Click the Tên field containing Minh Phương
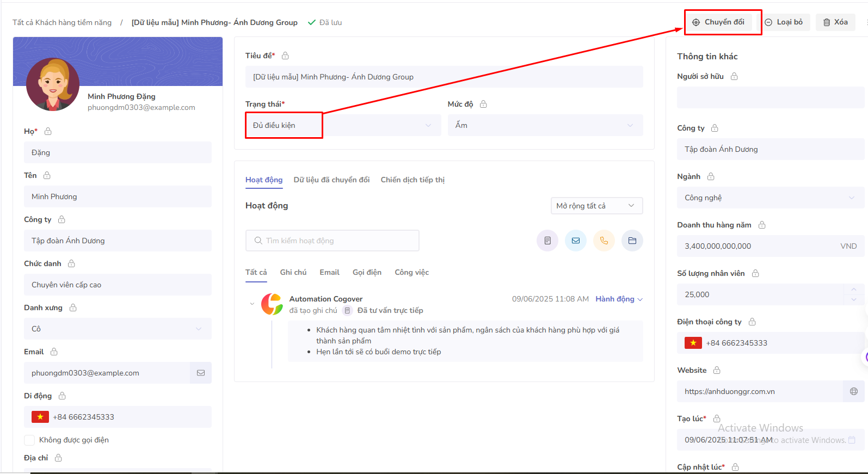Image resolution: width=868 pixels, height=474 pixels. pyautogui.click(x=118, y=196)
